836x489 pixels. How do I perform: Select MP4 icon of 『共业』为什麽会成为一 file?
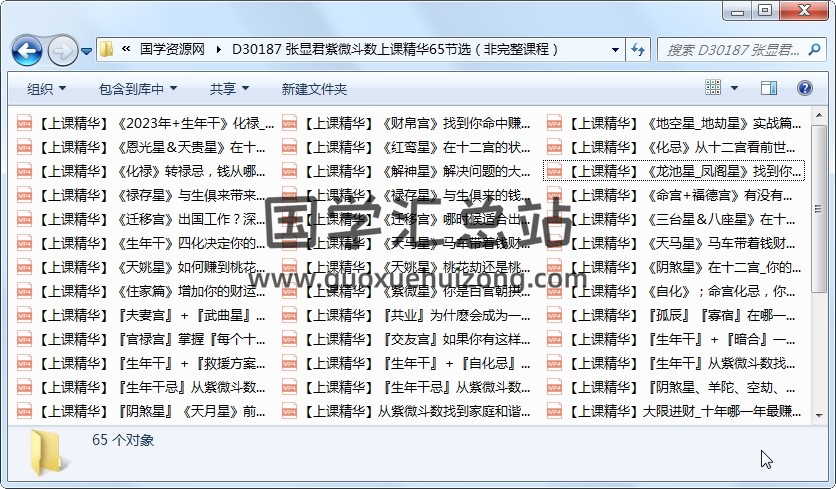coord(289,315)
